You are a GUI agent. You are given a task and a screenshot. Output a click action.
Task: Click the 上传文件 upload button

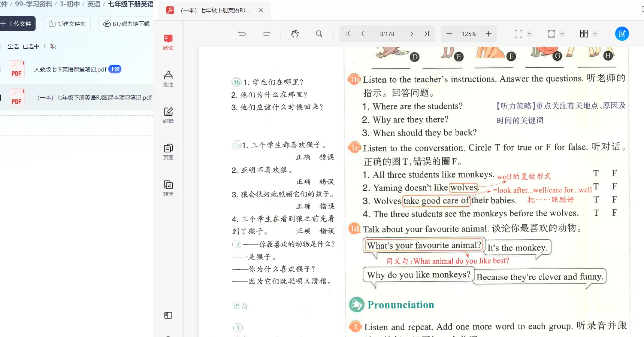point(17,24)
